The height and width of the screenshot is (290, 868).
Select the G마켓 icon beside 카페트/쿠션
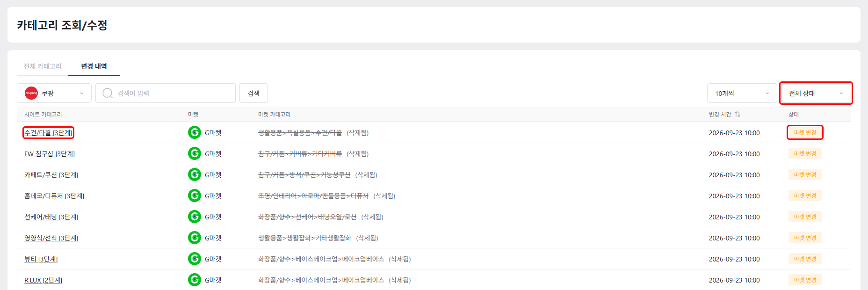[195, 174]
